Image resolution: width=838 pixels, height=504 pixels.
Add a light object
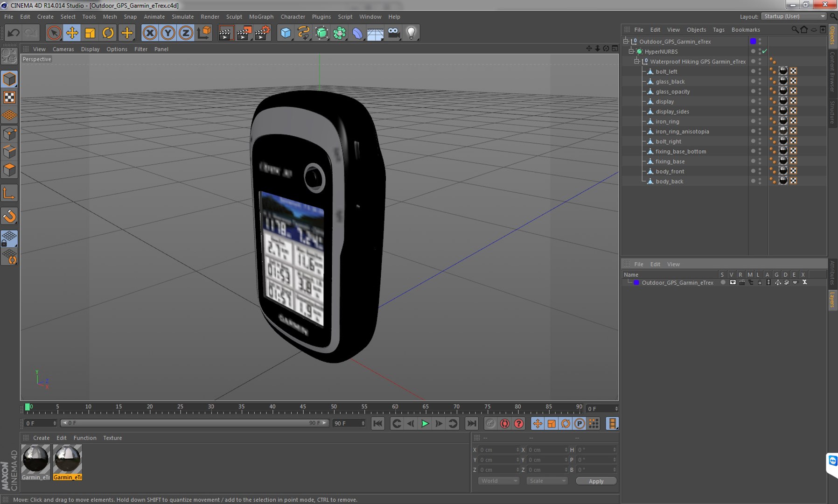(411, 33)
